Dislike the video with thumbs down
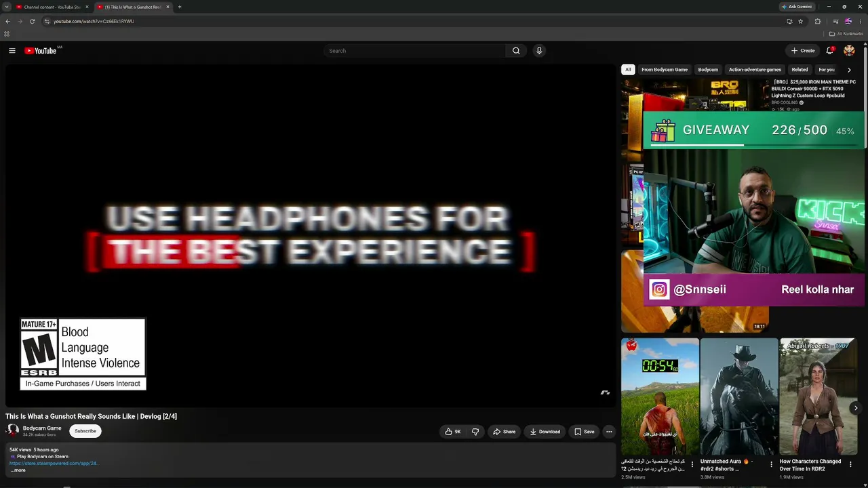The width and height of the screenshot is (868, 488). (475, 432)
